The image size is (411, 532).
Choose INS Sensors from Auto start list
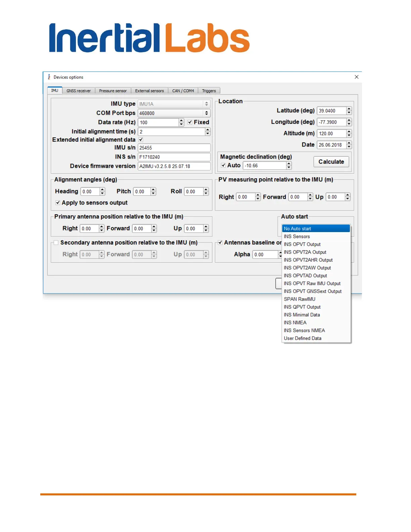[316, 236]
